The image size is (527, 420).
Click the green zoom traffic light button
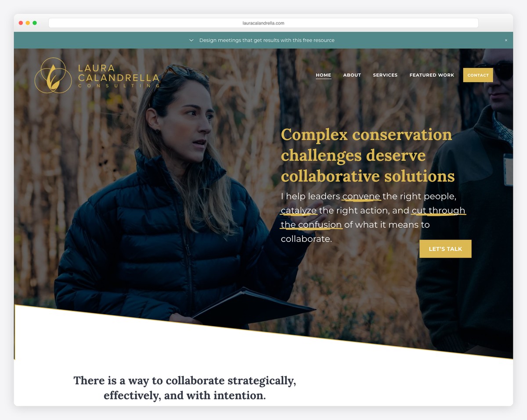[x=35, y=22]
